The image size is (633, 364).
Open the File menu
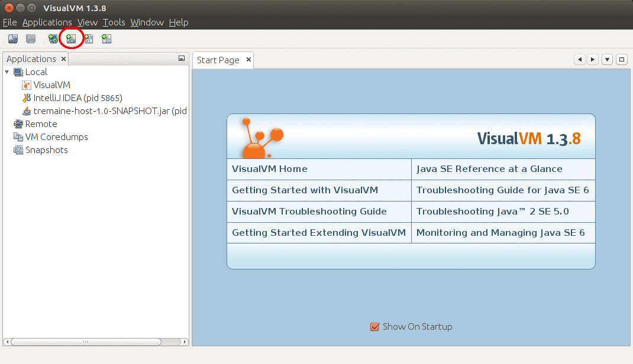point(9,22)
